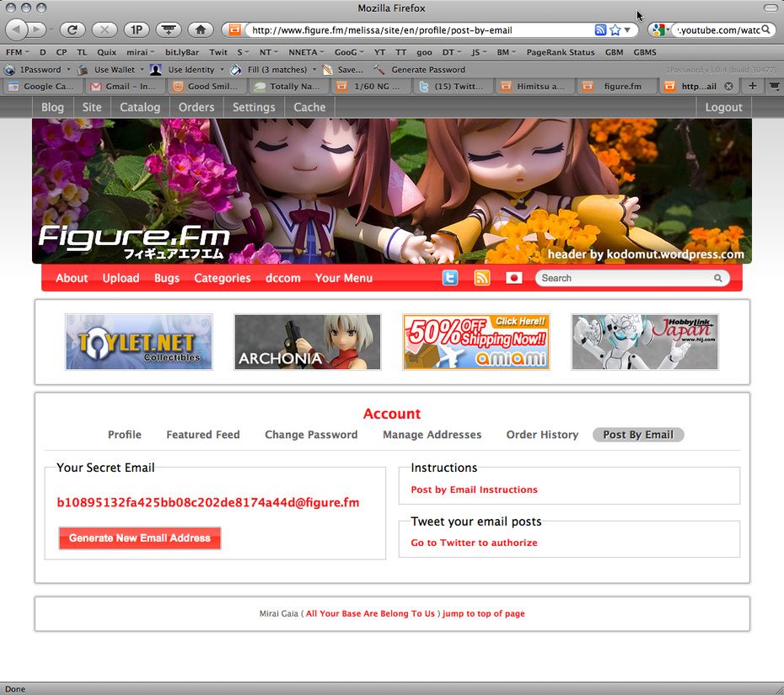Click the bit.lyBar bookmark
The width and height of the screenshot is (784, 695).
[182, 52]
